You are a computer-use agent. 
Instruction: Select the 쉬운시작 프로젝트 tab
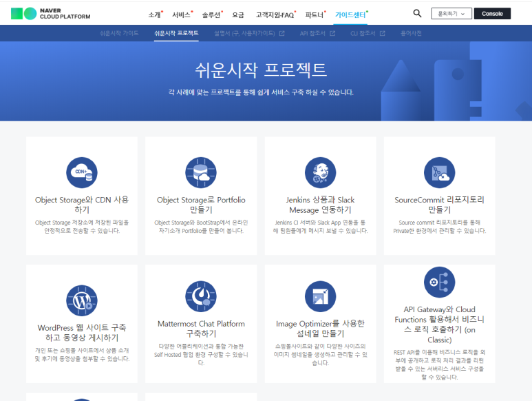pos(176,33)
